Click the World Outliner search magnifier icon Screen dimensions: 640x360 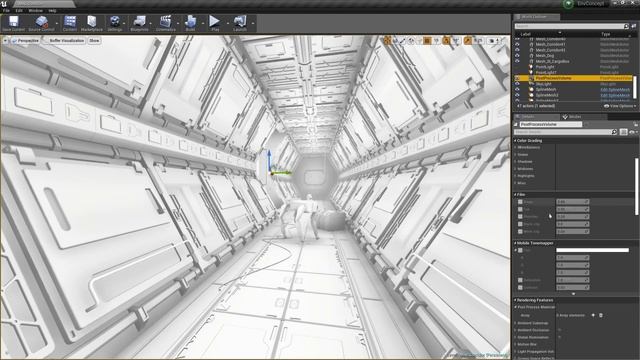pos(626,26)
